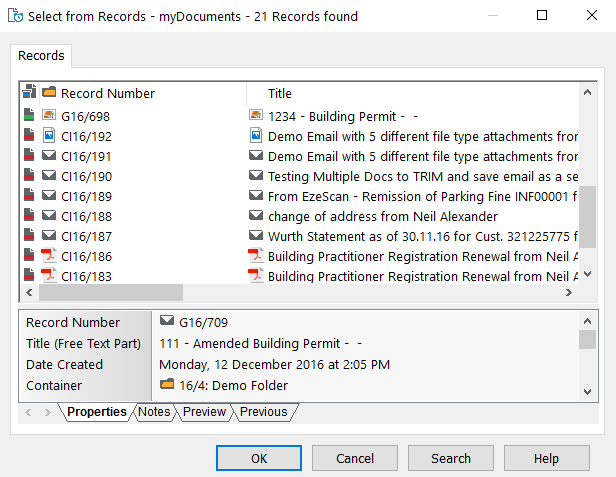
Task: Sort records by the Title column header
Action: click(280, 93)
